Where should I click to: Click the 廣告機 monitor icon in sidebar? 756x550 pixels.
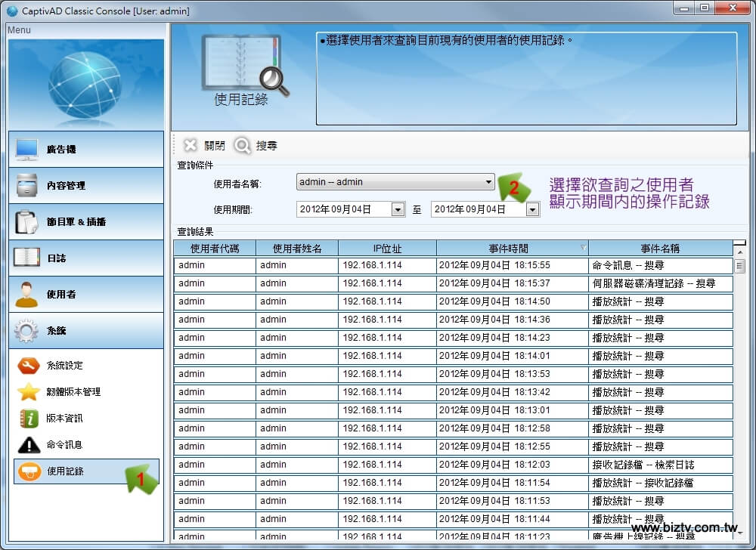27,149
